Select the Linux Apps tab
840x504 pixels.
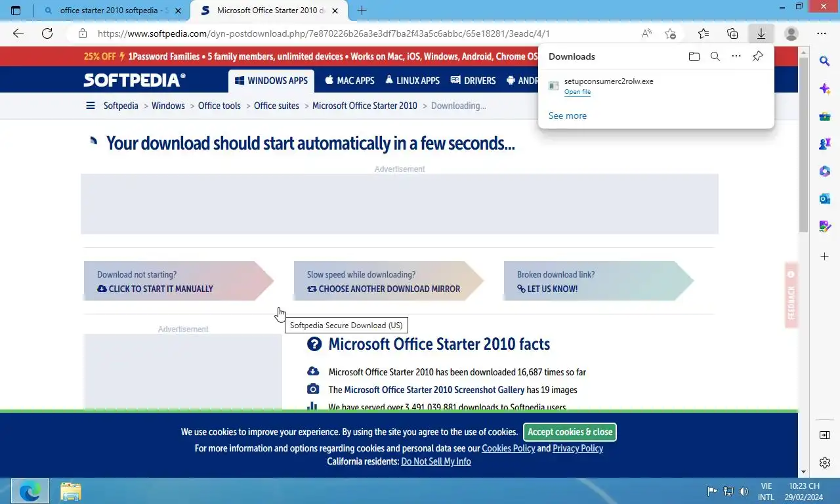tap(413, 81)
